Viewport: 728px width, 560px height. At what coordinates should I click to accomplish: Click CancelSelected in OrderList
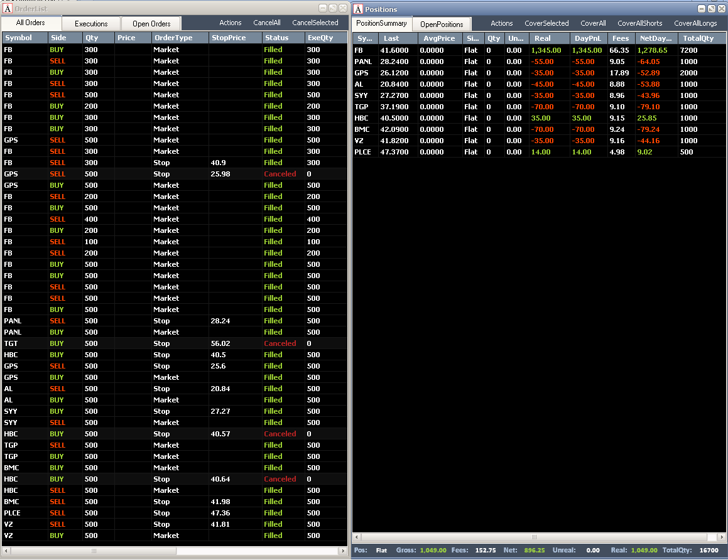pos(315,23)
